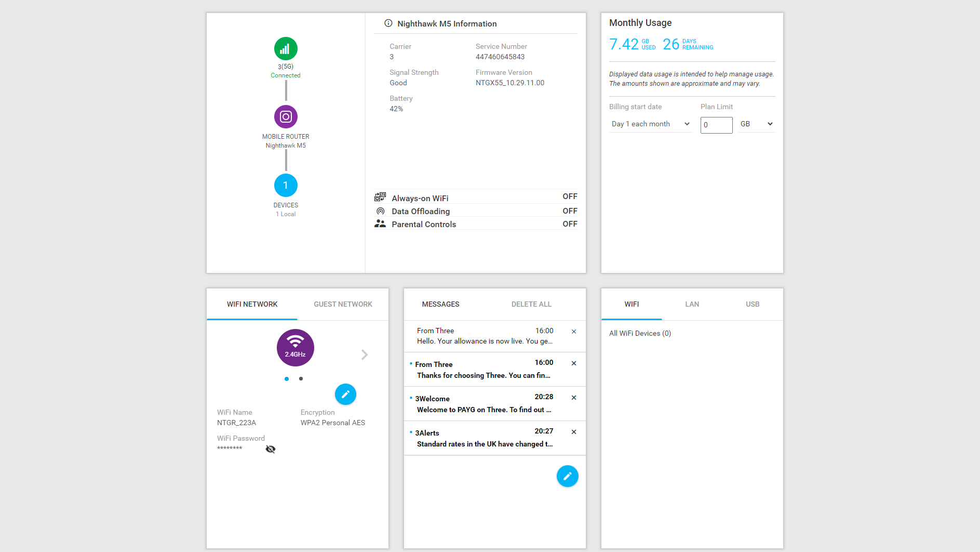The height and width of the screenshot is (552, 980).
Task: Click the Always-on WiFi icon
Action: [380, 197]
